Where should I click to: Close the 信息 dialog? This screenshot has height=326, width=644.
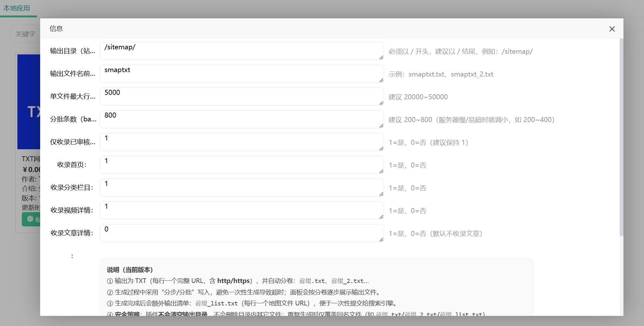[x=612, y=29]
